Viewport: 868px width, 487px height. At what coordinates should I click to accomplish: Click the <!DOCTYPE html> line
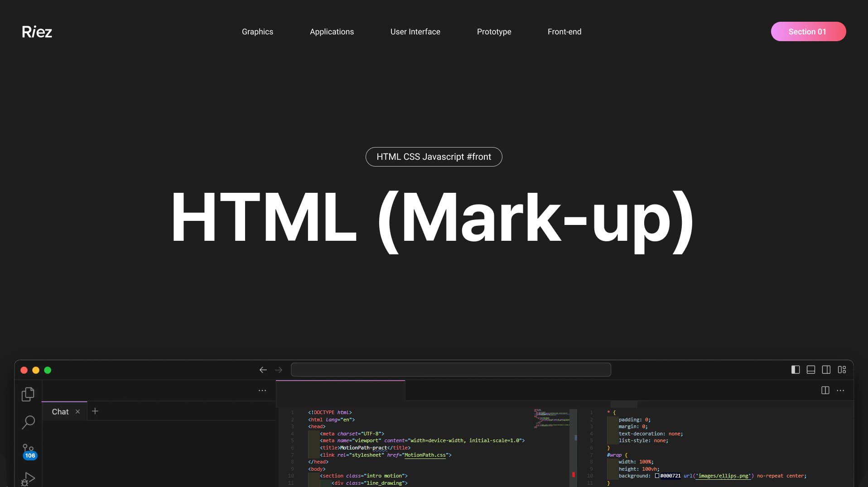point(330,412)
